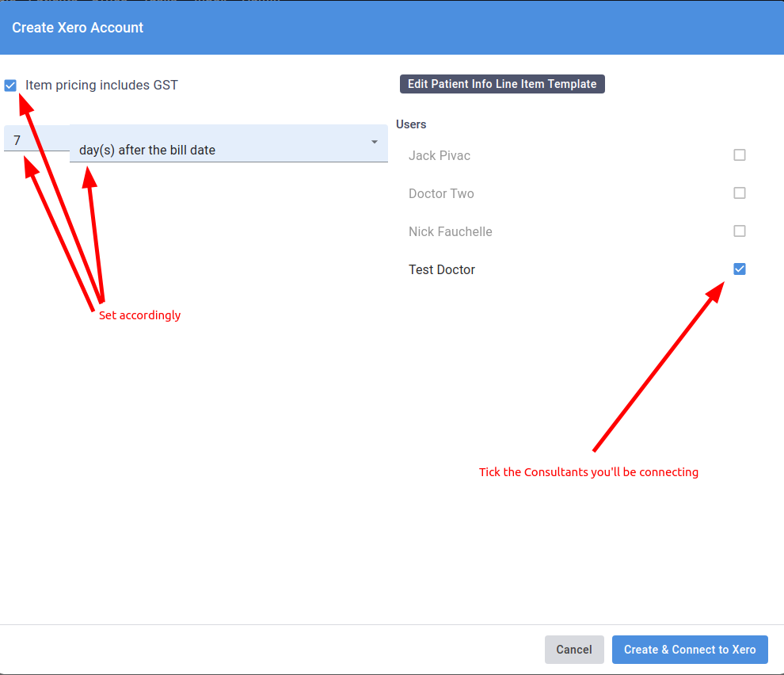Select the Test Doctor user entry

click(x=442, y=269)
